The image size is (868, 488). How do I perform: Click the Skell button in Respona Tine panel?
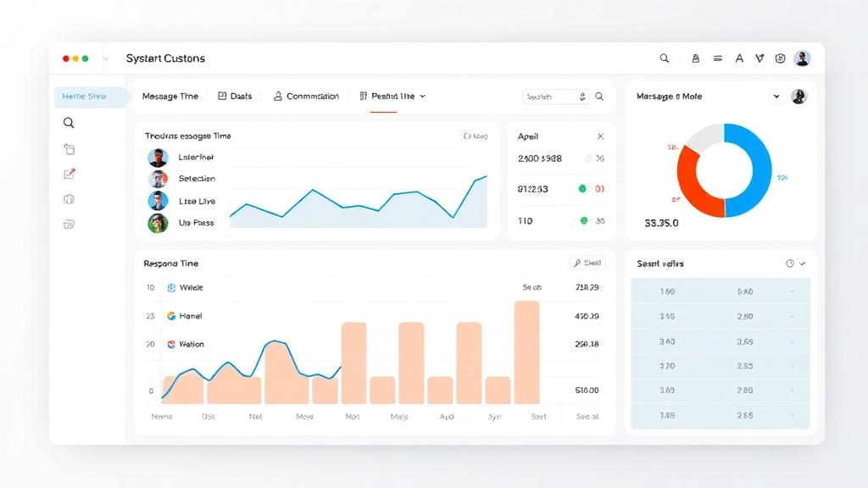pos(587,263)
